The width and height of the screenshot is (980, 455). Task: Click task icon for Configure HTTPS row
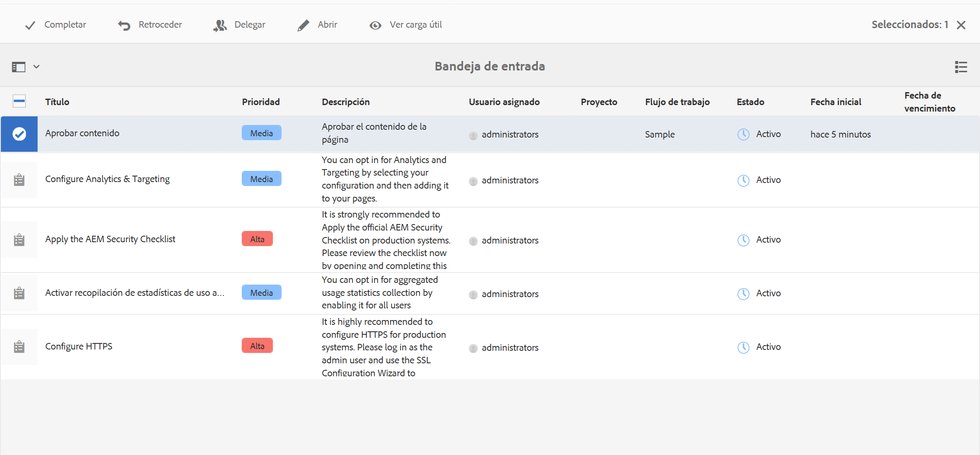pos(19,347)
